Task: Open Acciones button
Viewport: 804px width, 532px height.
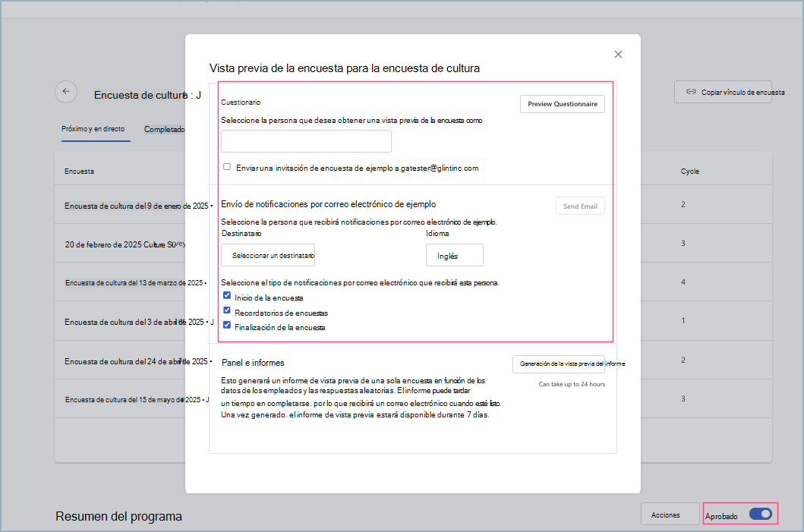Action: coord(670,515)
